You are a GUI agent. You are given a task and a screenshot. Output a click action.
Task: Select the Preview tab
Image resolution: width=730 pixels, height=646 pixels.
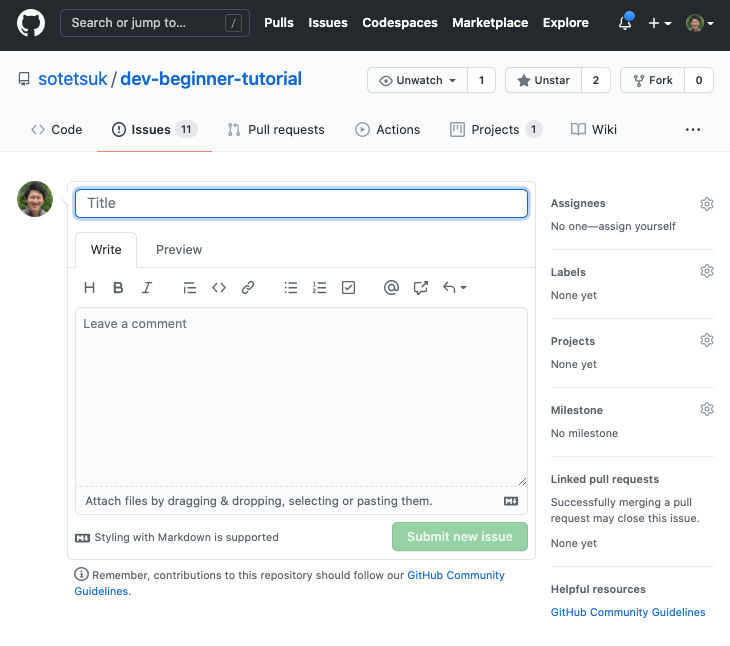point(179,249)
